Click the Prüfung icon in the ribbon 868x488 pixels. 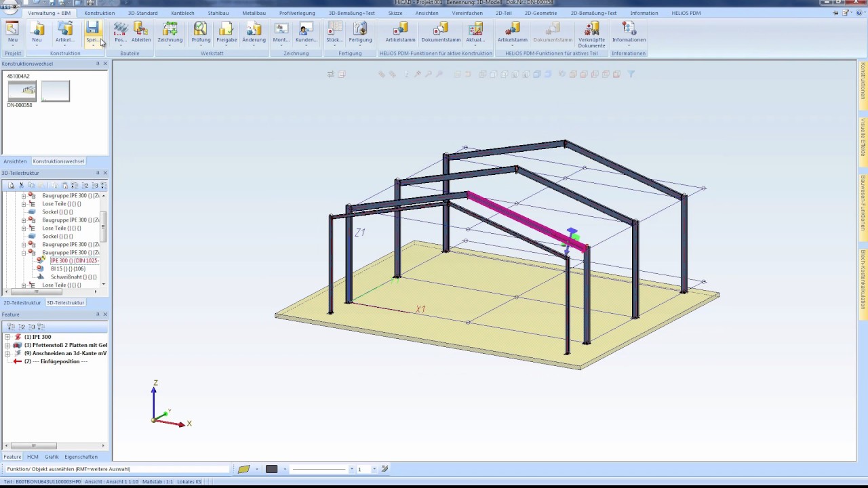click(201, 31)
